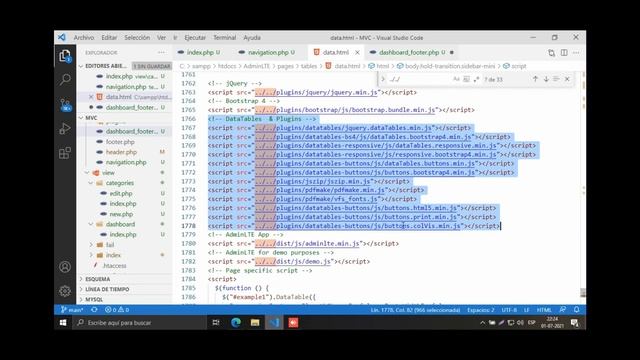Click the red recorder app in taskbar
640x360 pixels.
pyautogui.click(x=293, y=322)
